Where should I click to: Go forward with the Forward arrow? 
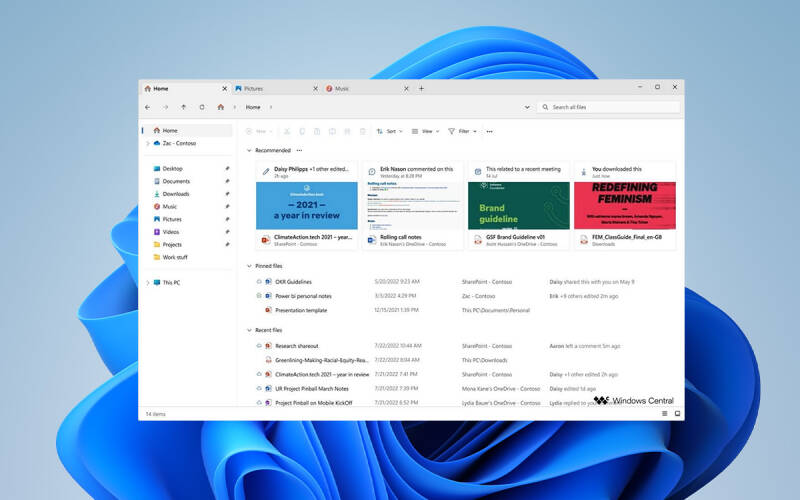(165, 107)
